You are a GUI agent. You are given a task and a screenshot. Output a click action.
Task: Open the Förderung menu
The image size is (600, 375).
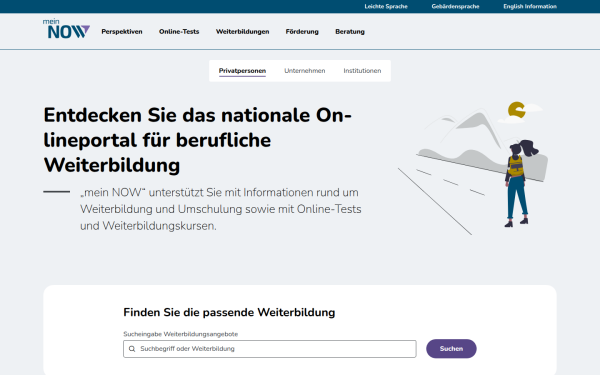(302, 32)
